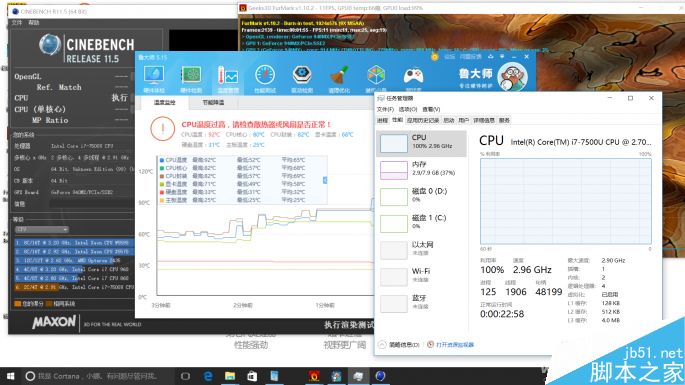This screenshot has width=685, height=385.
Task: Select the 以太网 Ethernet item in Task Manager
Action: [x=421, y=250]
